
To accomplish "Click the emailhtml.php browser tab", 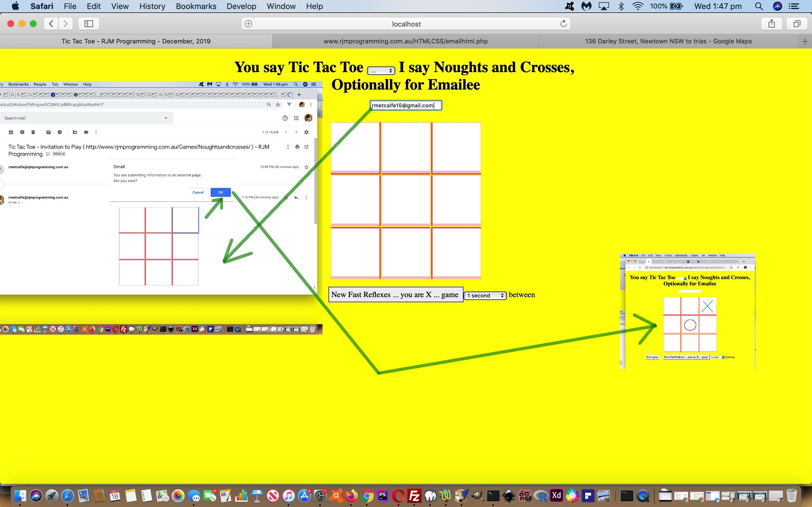I will [x=405, y=41].
